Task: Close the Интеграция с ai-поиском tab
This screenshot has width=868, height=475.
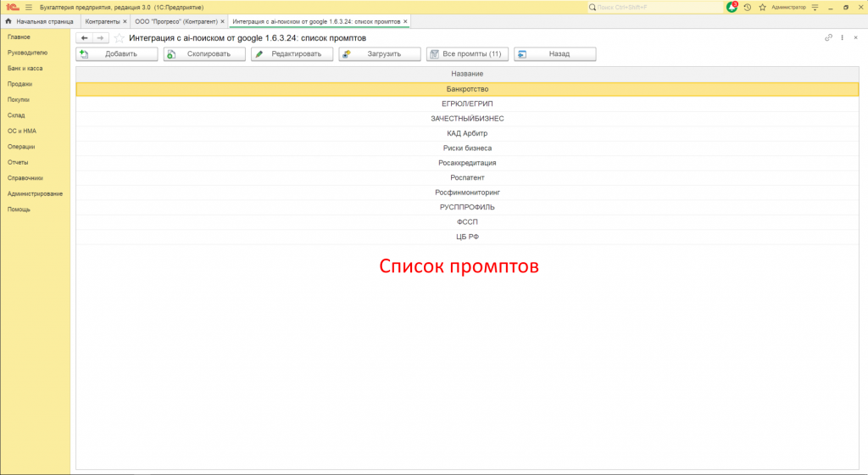Action: (x=405, y=21)
